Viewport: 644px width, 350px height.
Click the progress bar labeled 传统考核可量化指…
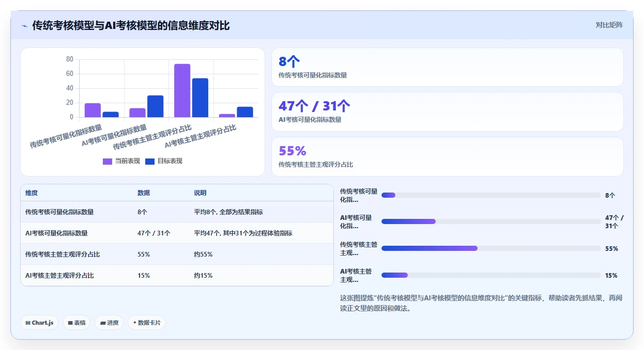(491, 195)
